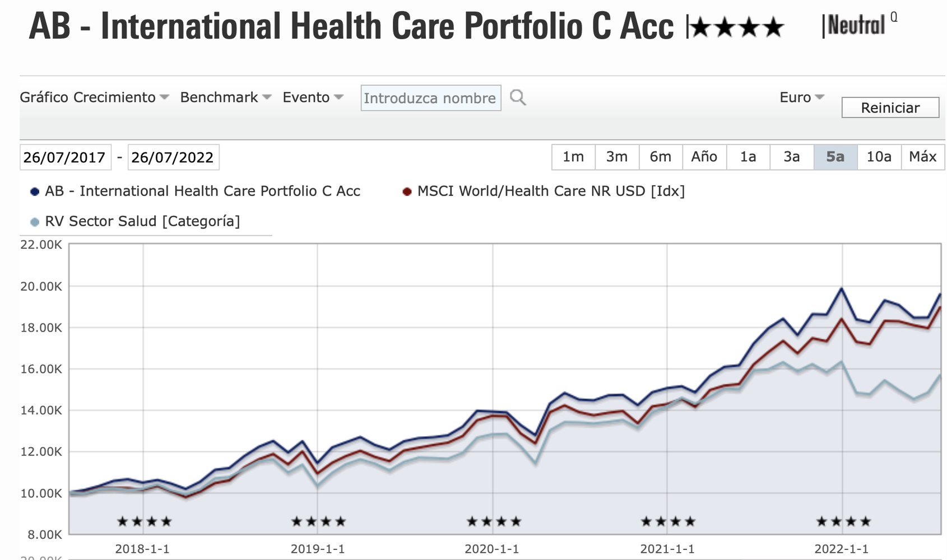Open the Gráfico Crecimiento dropdown
The width and height of the screenshot is (947, 560).
(94, 97)
